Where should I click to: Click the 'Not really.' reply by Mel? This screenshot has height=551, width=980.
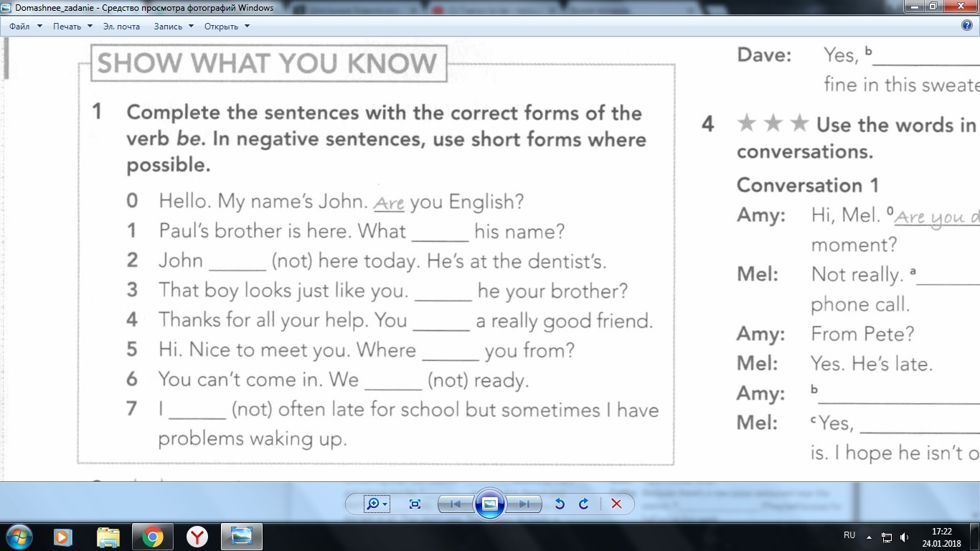tap(857, 275)
